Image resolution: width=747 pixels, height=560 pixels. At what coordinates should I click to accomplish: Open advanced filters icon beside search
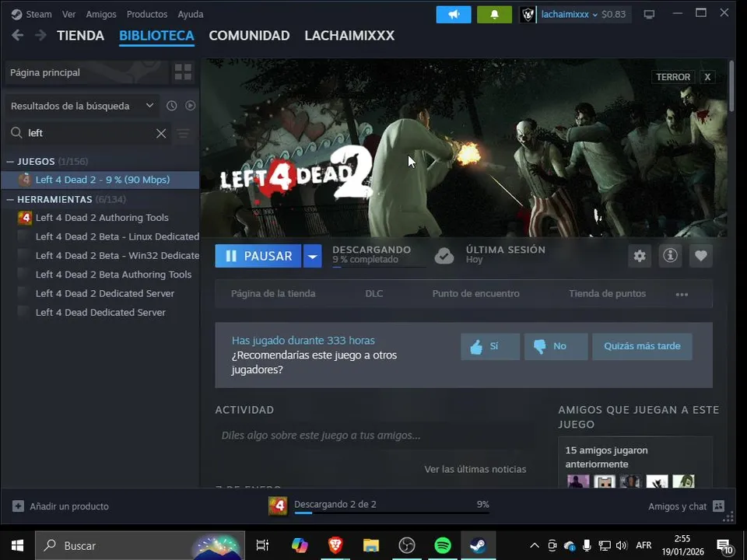pos(184,133)
